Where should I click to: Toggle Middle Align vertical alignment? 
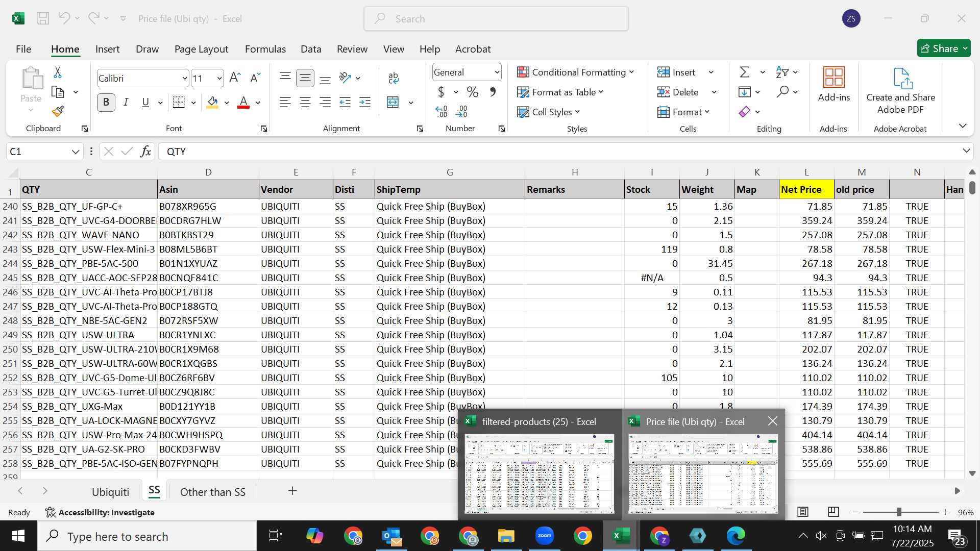tap(305, 78)
